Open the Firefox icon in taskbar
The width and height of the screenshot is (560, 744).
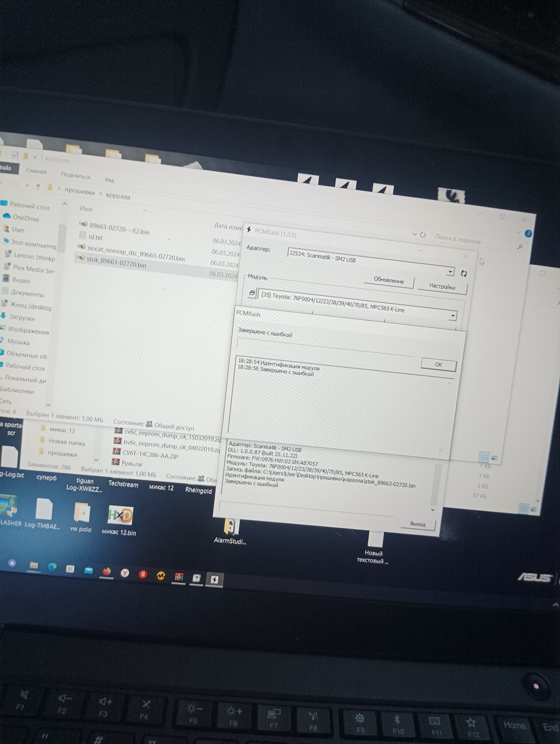107,571
